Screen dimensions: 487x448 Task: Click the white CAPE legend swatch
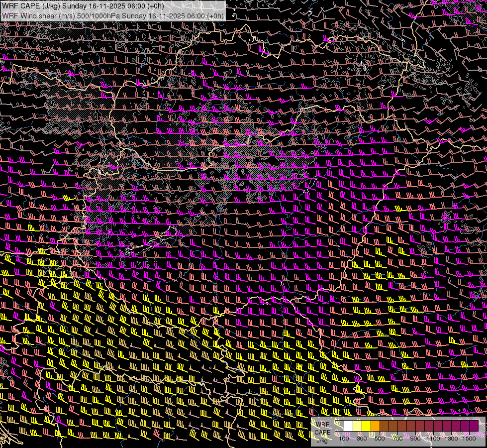[x=349, y=426]
